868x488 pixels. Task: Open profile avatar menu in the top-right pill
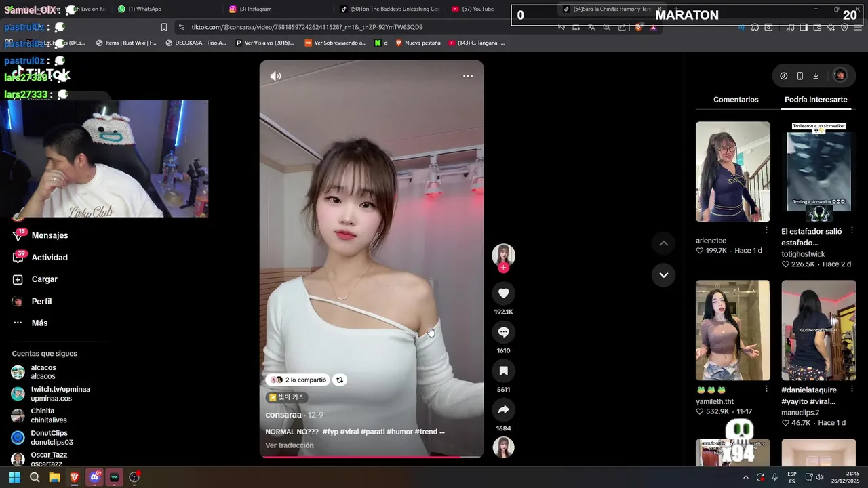pyautogui.click(x=840, y=76)
